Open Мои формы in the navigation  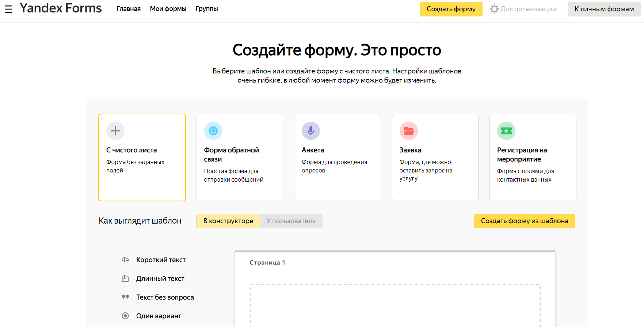pos(168,9)
